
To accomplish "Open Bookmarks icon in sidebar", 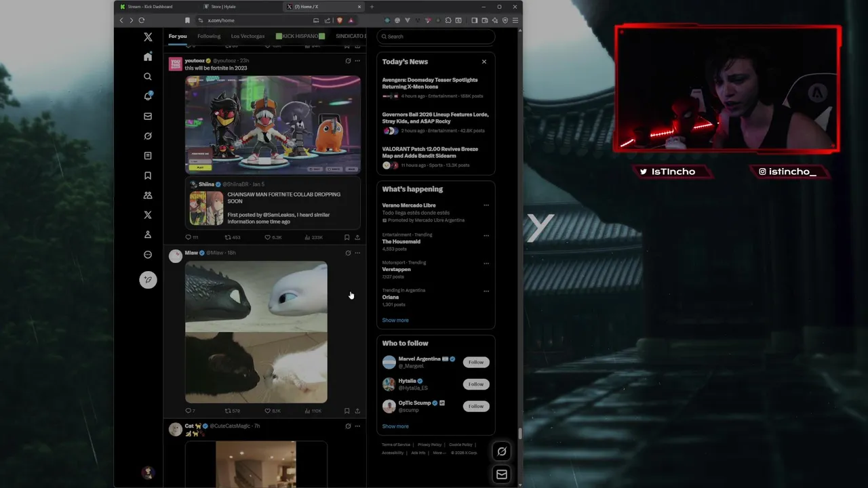I will (148, 176).
